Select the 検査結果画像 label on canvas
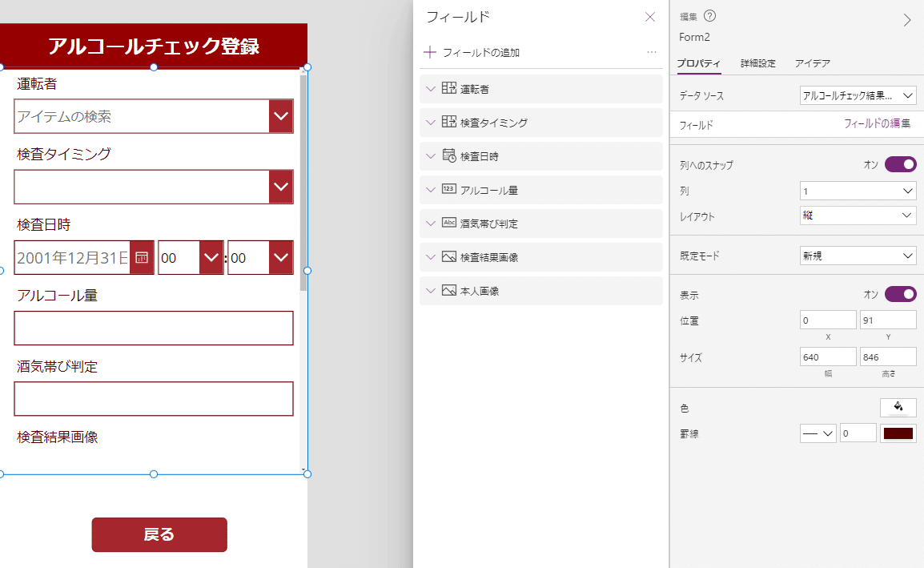Image resolution: width=924 pixels, height=568 pixels. (x=57, y=437)
